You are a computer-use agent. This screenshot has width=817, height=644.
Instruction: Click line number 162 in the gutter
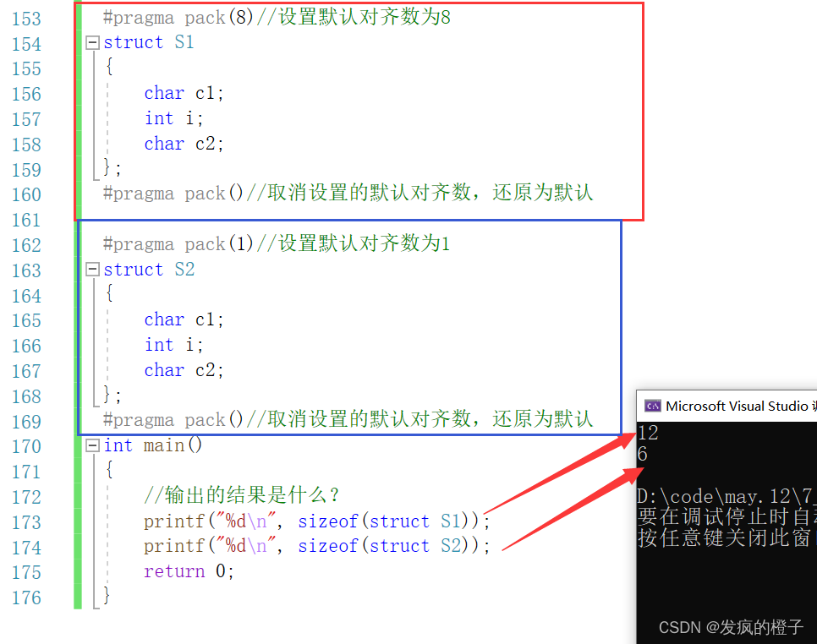pyautogui.click(x=26, y=245)
